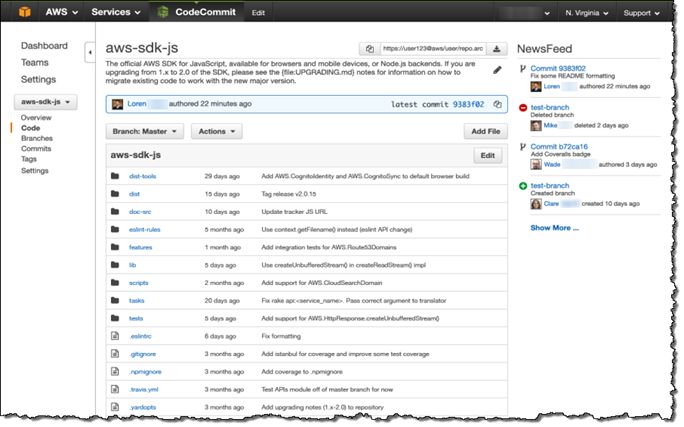The width and height of the screenshot is (684, 427).
Task: Click the download repository icon
Action: pyautogui.click(x=496, y=49)
